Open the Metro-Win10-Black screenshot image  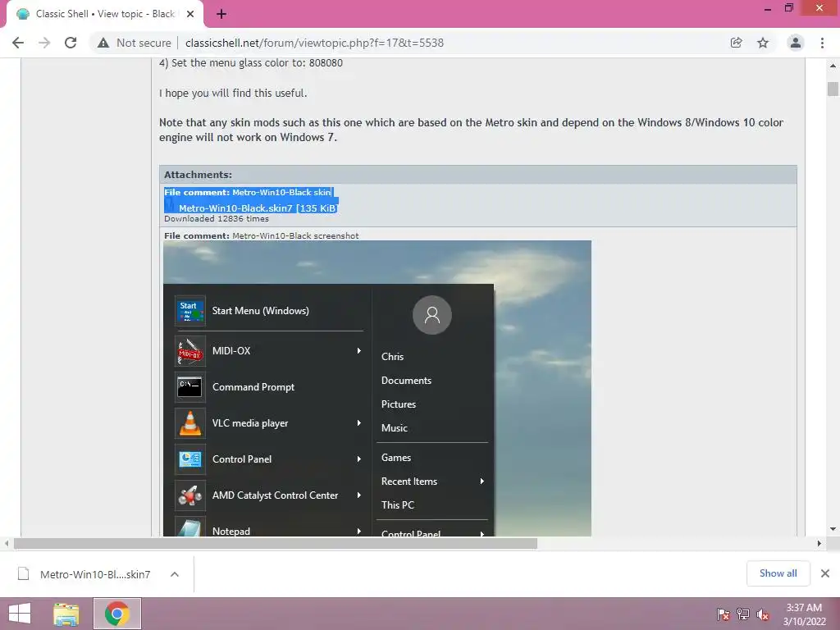point(377,388)
